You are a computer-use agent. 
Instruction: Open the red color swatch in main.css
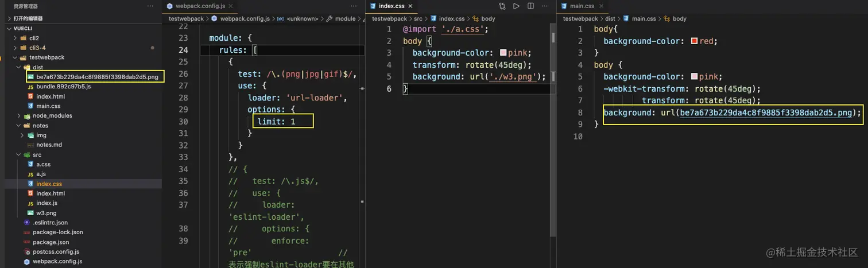[x=695, y=41]
